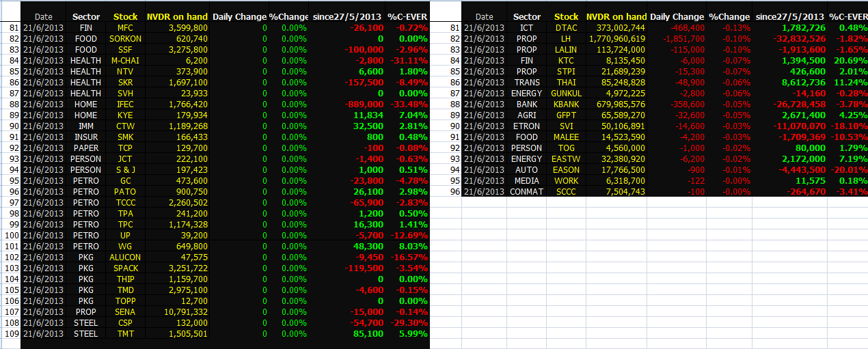The width and height of the screenshot is (868, 349).
Task: Select the -26,728,458 cell
Action: (789, 104)
